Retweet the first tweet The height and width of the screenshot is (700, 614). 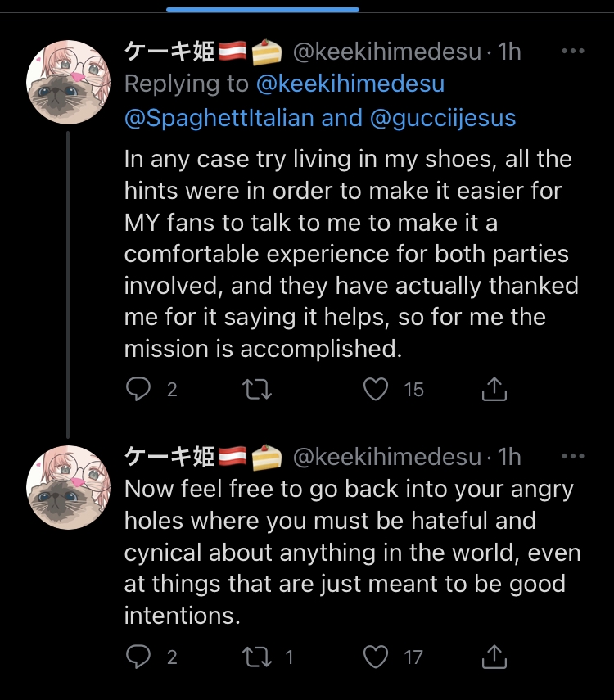coord(258,390)
